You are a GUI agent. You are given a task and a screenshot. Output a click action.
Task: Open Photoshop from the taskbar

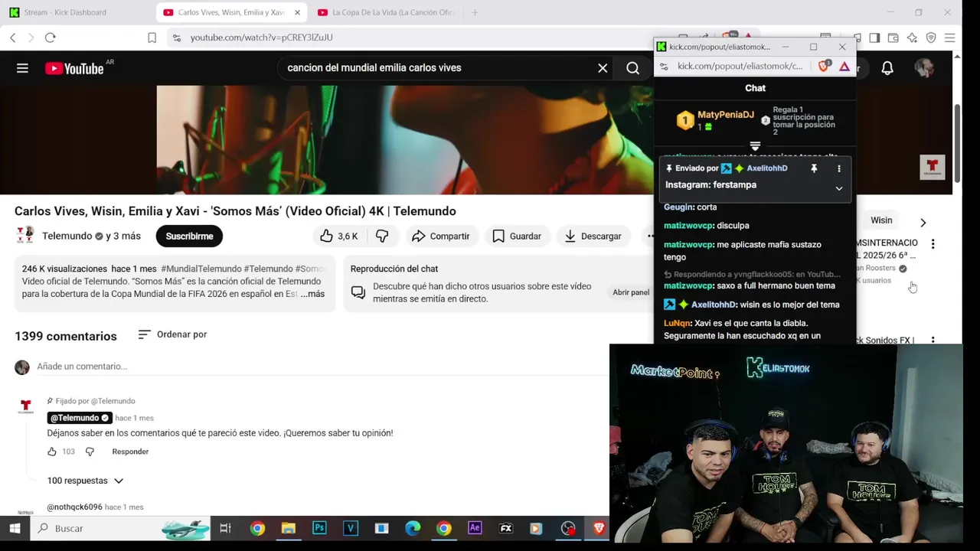(319, 528)
